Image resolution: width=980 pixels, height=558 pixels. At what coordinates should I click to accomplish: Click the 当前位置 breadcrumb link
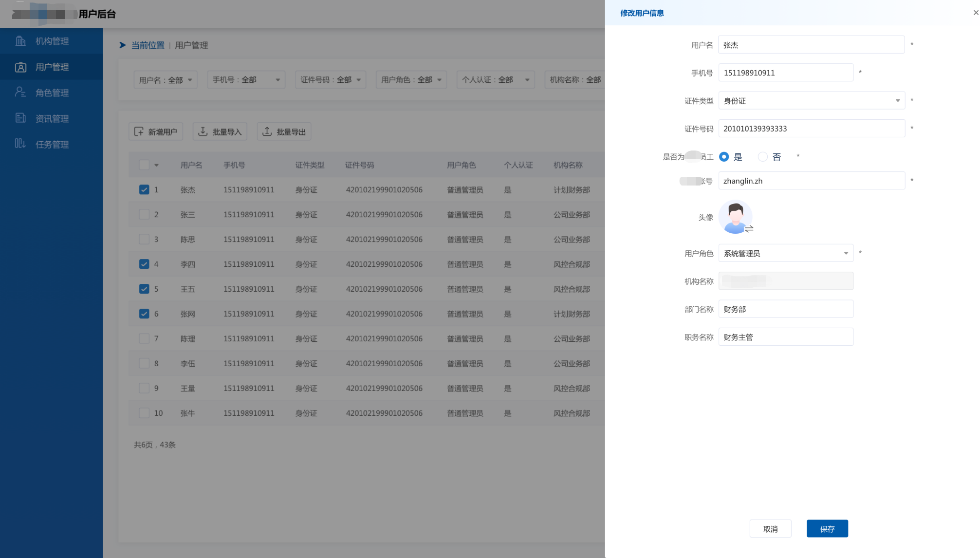click(x=148, y=45)
